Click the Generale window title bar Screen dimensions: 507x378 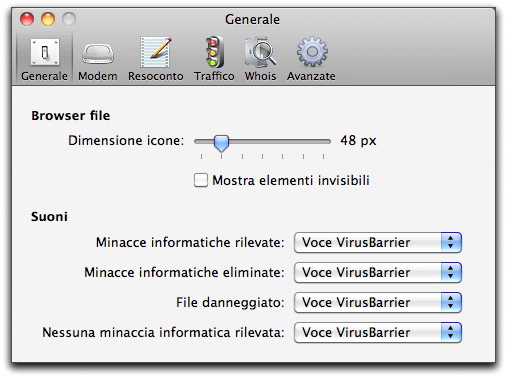click(x=253, y=19)
